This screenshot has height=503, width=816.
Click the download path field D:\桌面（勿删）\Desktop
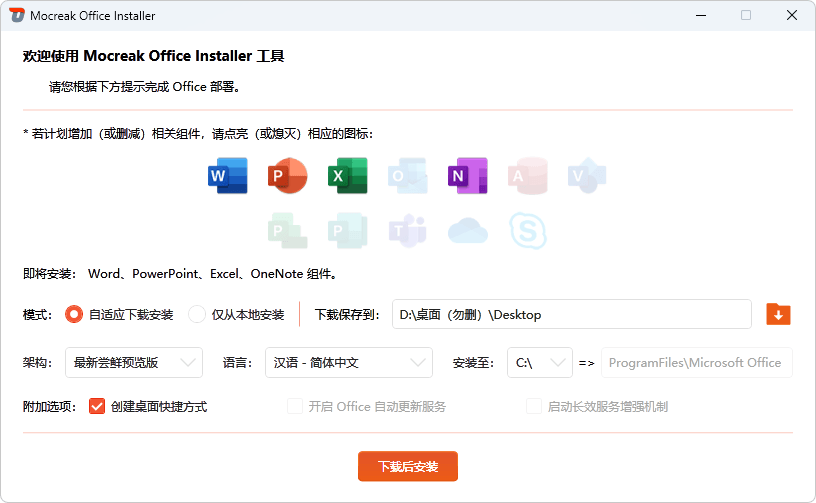(572, 314)
